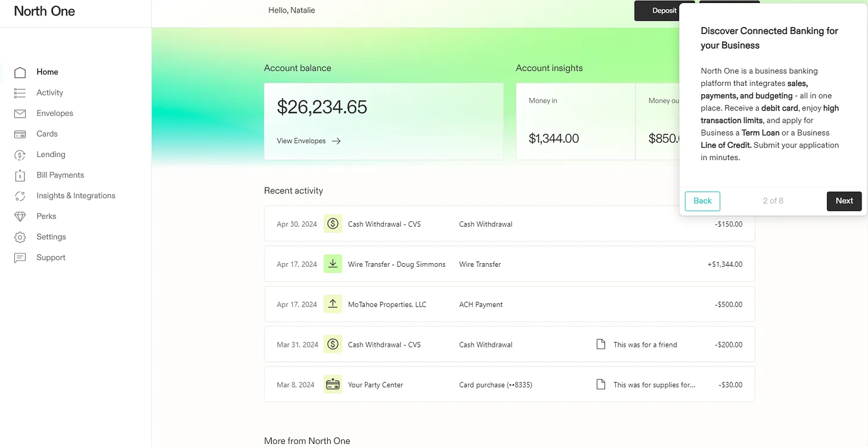The width and height of the screenshot is (868, 447).
Task: Click the Lending dollar icon
Action: point(20,155)
